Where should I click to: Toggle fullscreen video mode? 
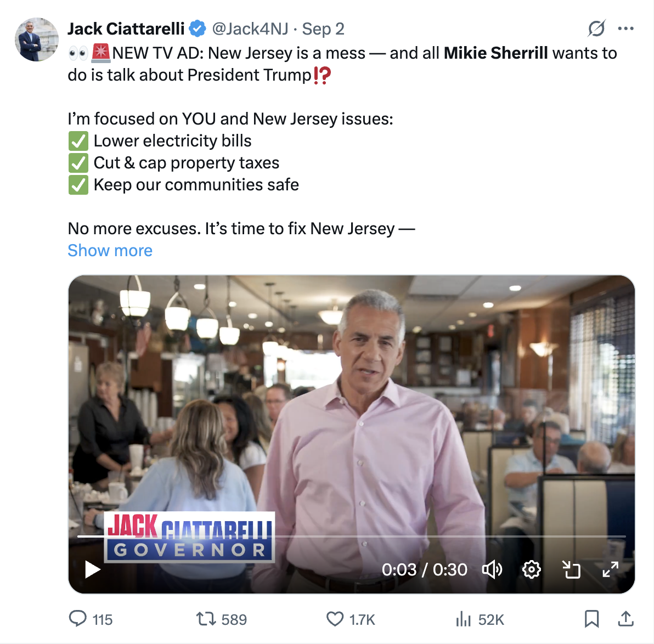(610, 569)
